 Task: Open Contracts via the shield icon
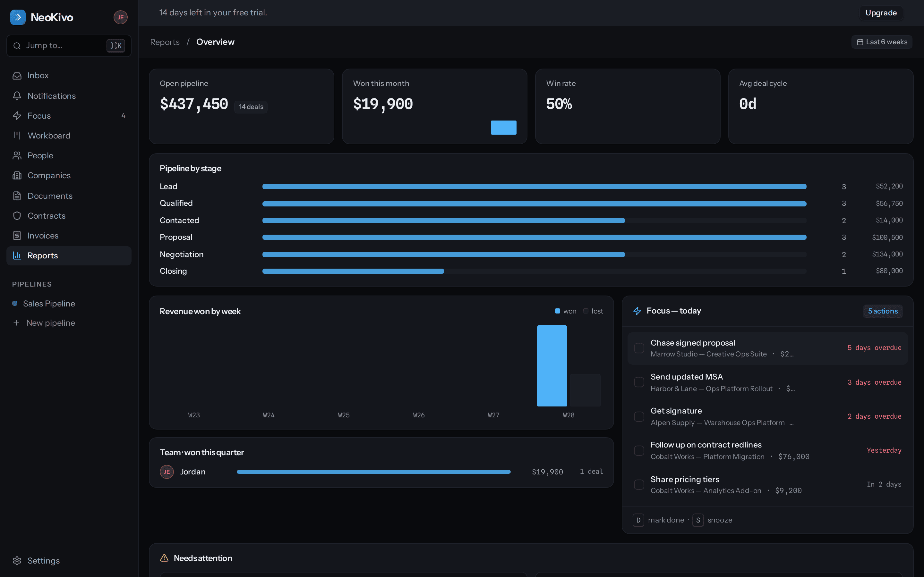point(17,216)
